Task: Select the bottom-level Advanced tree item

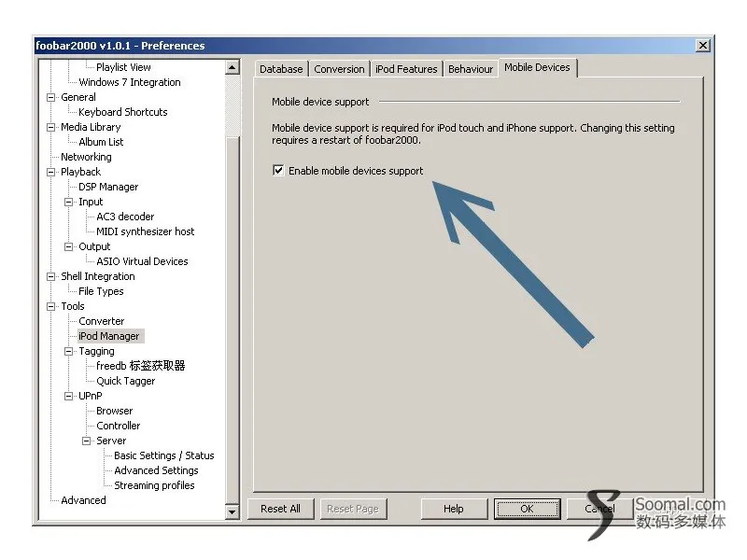Action: [x=83, y=500]
